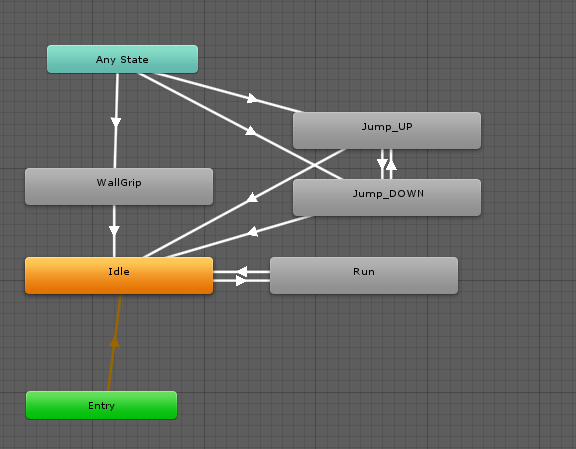Click transition arrow from Jump_DOWN to Idle

pos(252,232)
